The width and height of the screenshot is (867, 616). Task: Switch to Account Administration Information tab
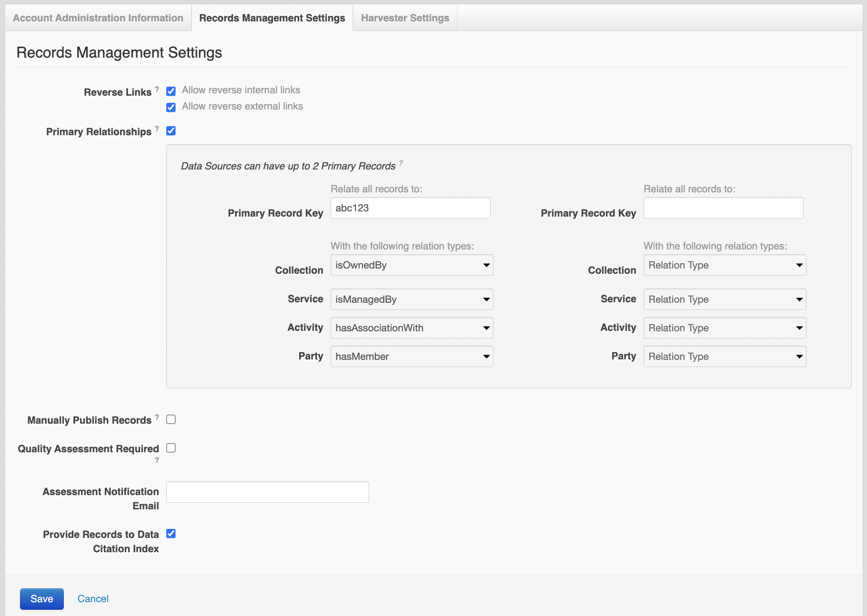(x=98, y=18)
